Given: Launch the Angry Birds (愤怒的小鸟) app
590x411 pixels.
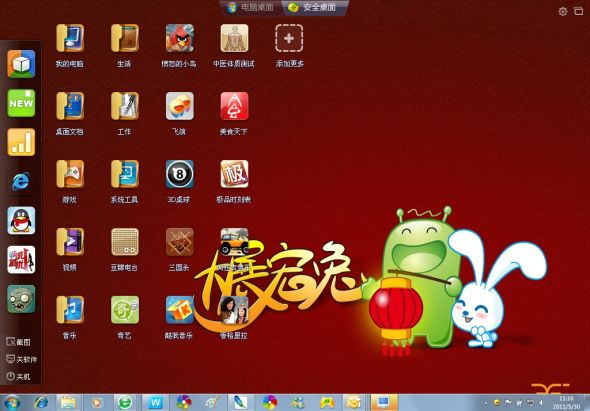Looking at the screenshot, I should pyautogui.click(x=179, y=38).
